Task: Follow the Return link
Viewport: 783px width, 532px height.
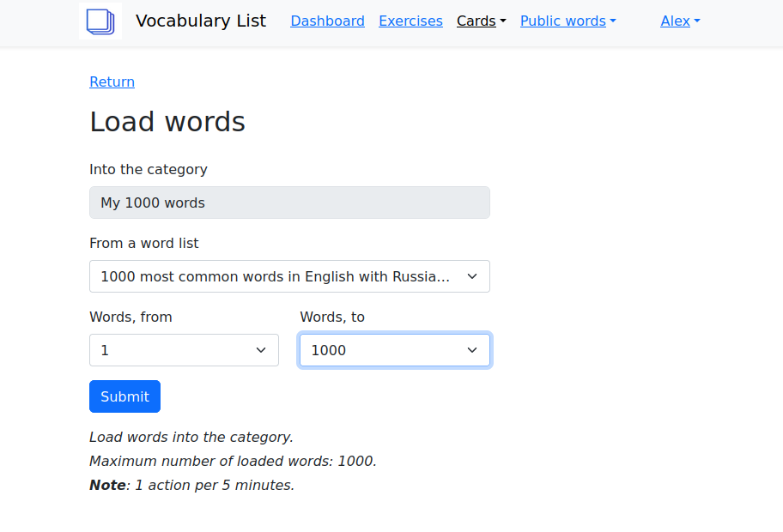Action: (x=112, y=82)
